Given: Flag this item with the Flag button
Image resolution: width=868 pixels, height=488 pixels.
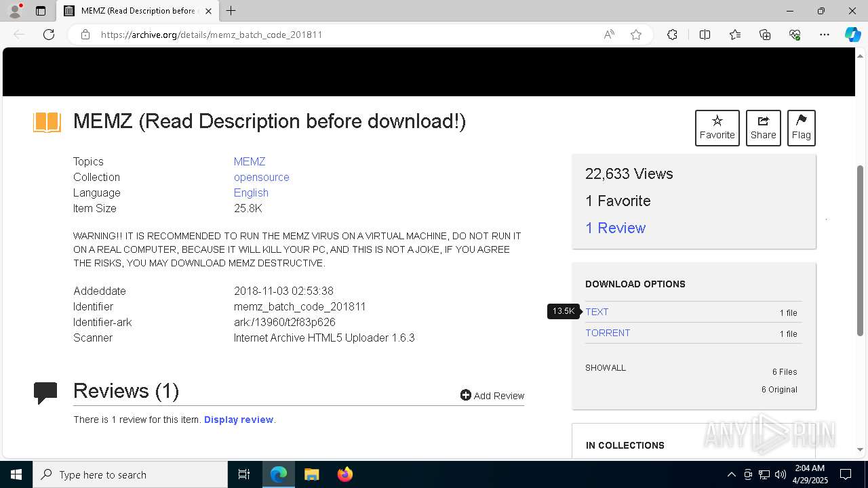Looking at the screenshot, I should click(x=801, y=127).
